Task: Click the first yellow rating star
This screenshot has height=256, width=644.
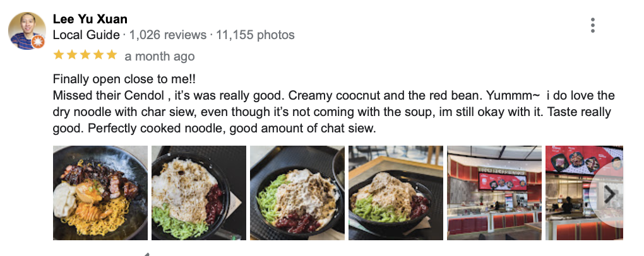Action: (x=59, y=55)
